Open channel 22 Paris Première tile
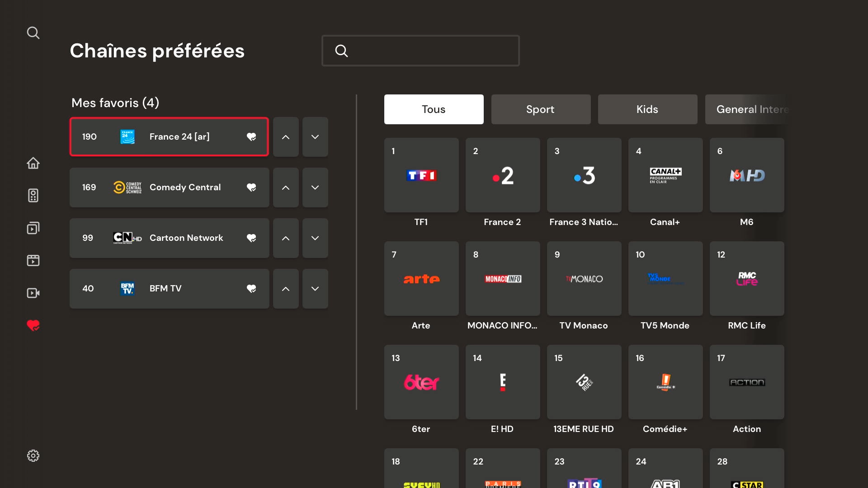 [x=503, y=469]
